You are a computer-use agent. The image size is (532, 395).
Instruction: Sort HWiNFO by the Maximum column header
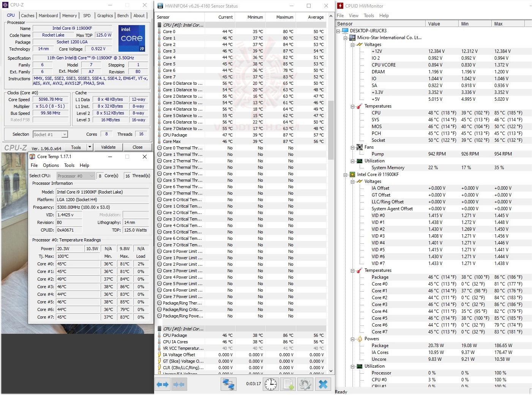point(281,17)
